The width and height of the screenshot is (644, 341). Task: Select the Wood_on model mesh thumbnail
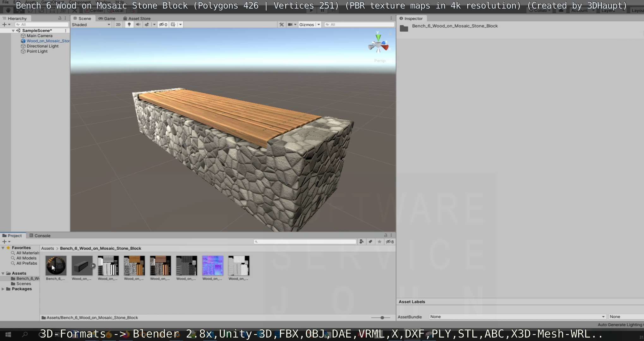[x=82, y=266]
